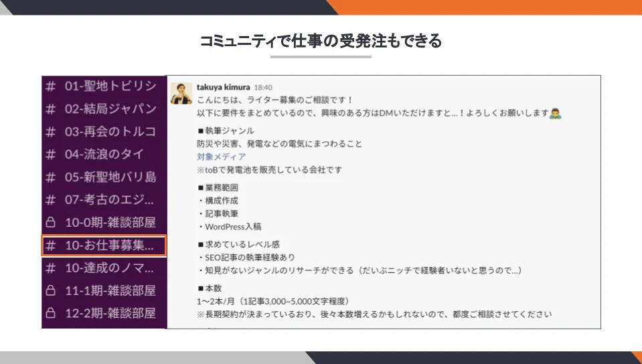Image resolution: width=642 pixels, height=364 pixels.
Task: Open the 18:40 message timestamp
Action: coord(263,88)
